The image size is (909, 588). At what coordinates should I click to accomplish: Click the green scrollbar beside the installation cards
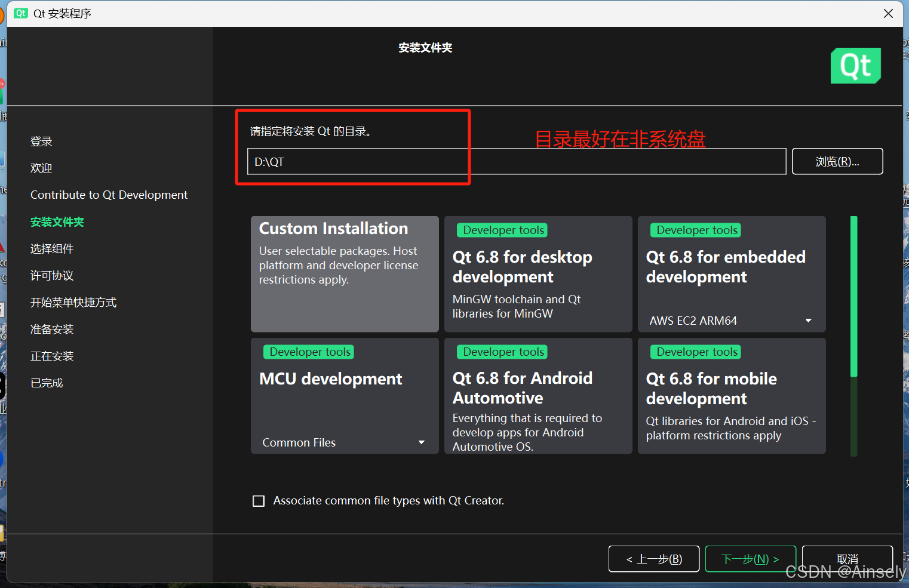pos(854,297)
